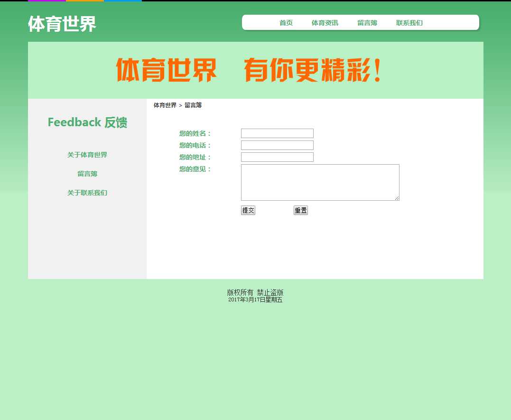Screen dimensions: 511x420
Task: Choose 留言簿 in the left sidebar
Action: 87,174
